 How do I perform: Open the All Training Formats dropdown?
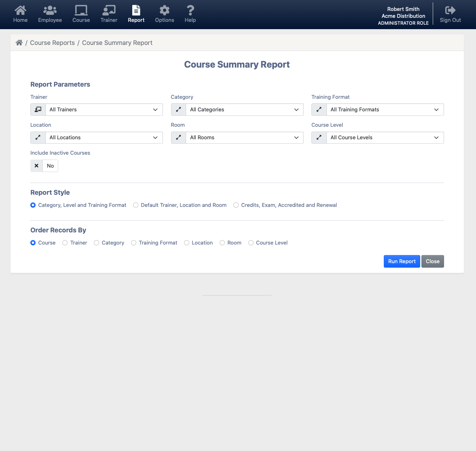pyautogui.click(x=385, y=109)
